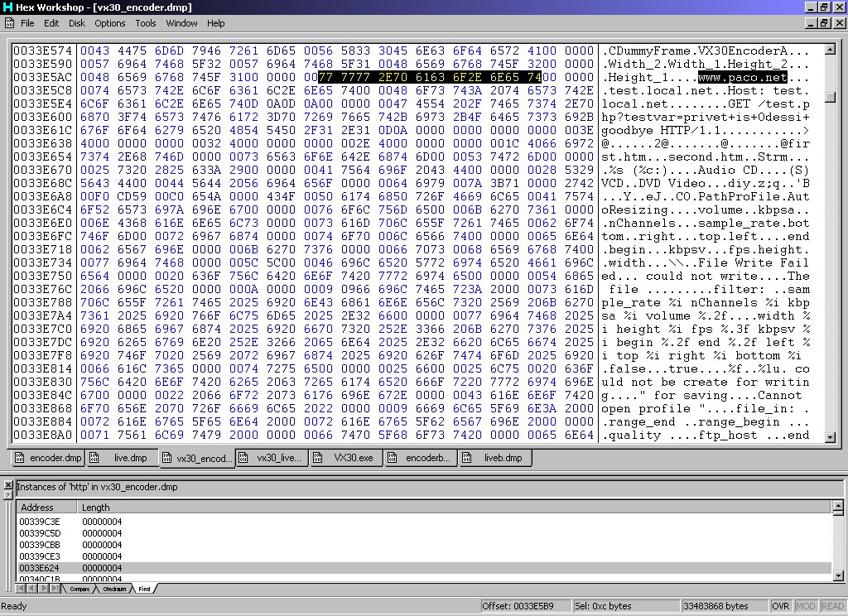Switch to the liveb.dmp document tab

coord(495,458)
